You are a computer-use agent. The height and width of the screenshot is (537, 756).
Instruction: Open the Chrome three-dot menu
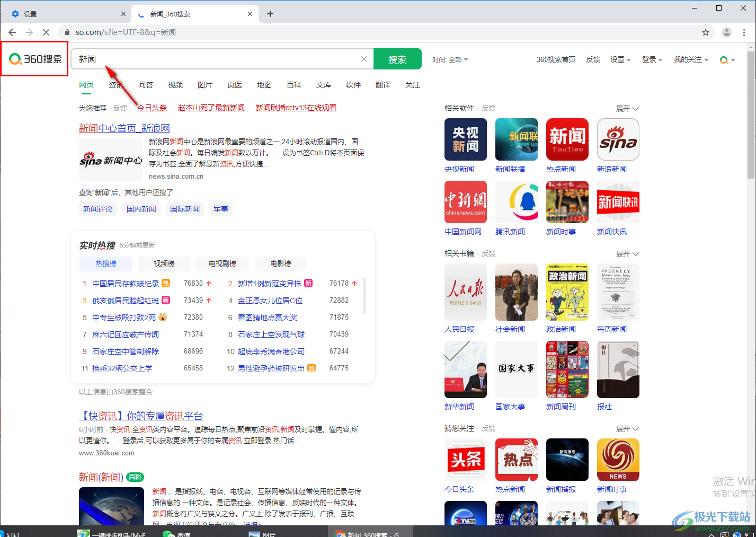(744, 32)
